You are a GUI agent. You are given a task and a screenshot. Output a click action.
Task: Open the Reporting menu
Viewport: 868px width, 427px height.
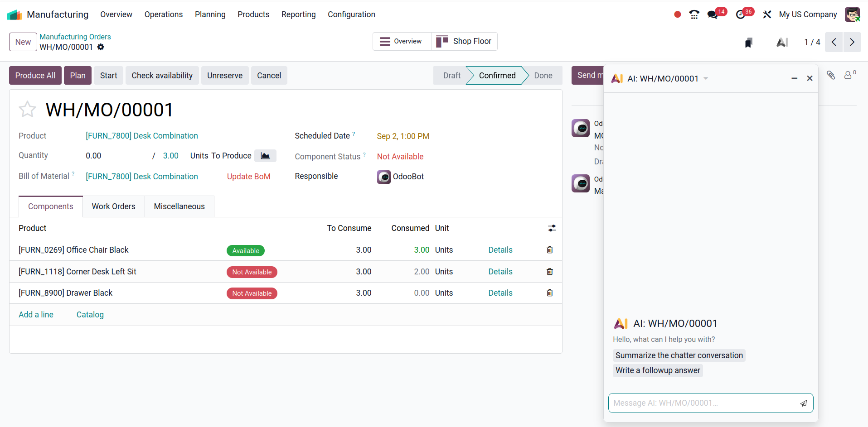298,14
